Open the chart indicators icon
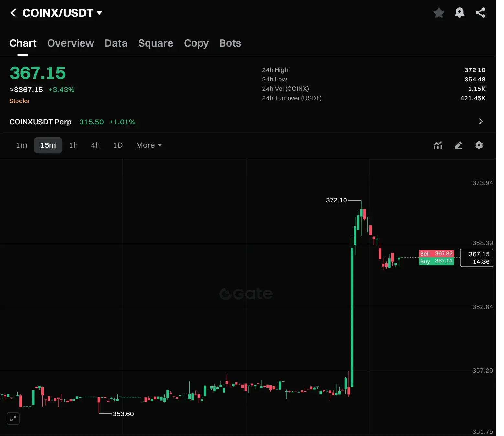The height and width of the screenshot is (436, 504). pos(438,145)
